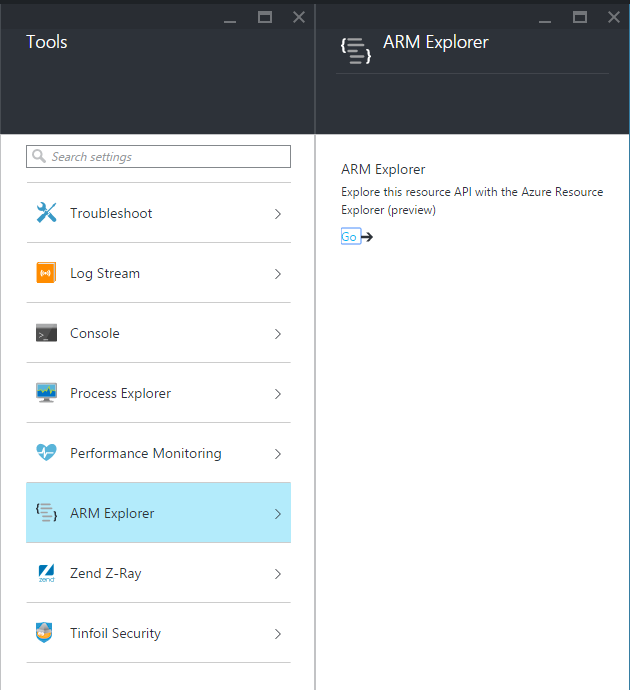The width and height of the screenshot is (630, 690).
Task: Click the Performance Monitoring heart icon
Action: pos(46,452)
